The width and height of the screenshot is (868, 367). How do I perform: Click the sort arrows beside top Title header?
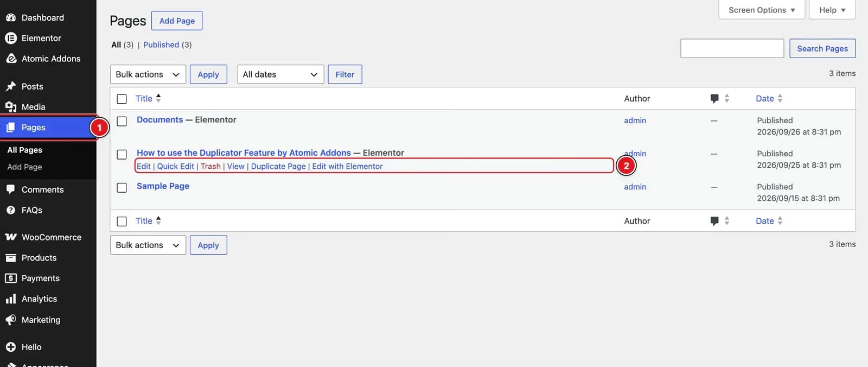(x=158, y=98)
